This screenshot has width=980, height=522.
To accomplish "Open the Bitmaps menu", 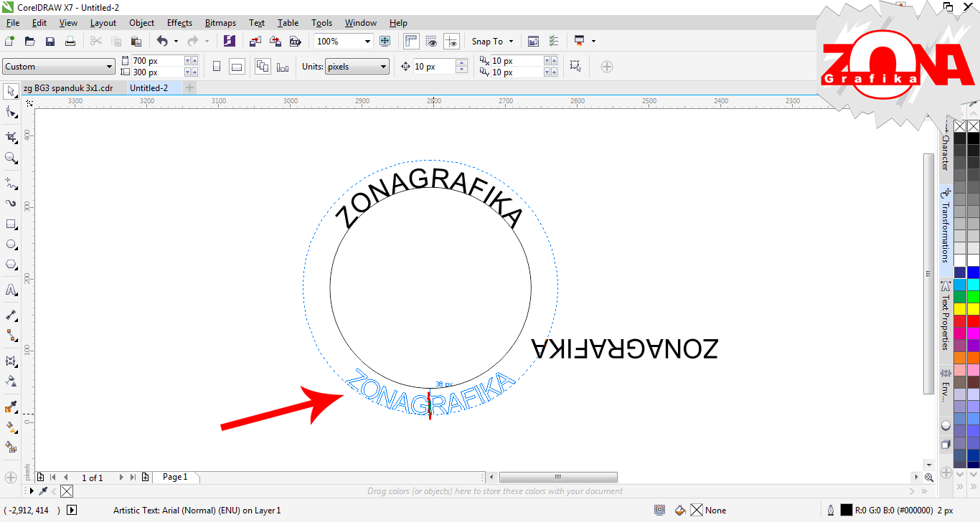I will (220, 23).
